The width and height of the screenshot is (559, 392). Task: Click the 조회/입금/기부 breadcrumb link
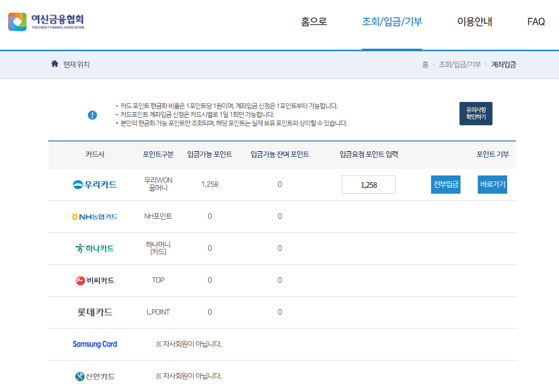(x=459, y=64)
